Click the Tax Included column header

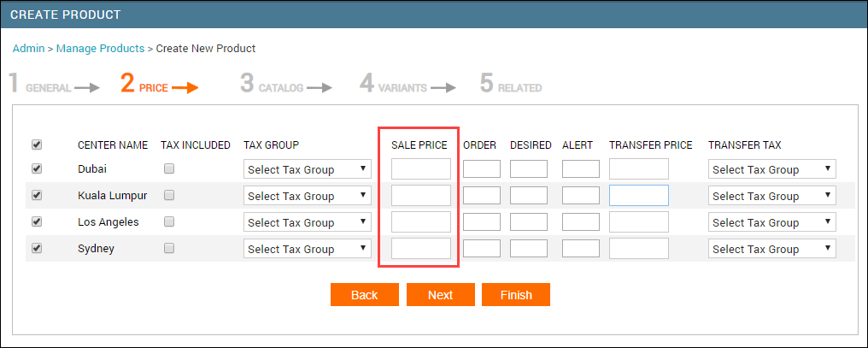tap(196, 145)
